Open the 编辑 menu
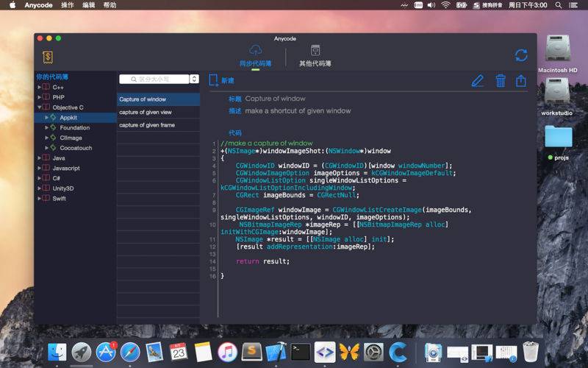588x368 pixels. pyautogui.click(x=88, y=5)
